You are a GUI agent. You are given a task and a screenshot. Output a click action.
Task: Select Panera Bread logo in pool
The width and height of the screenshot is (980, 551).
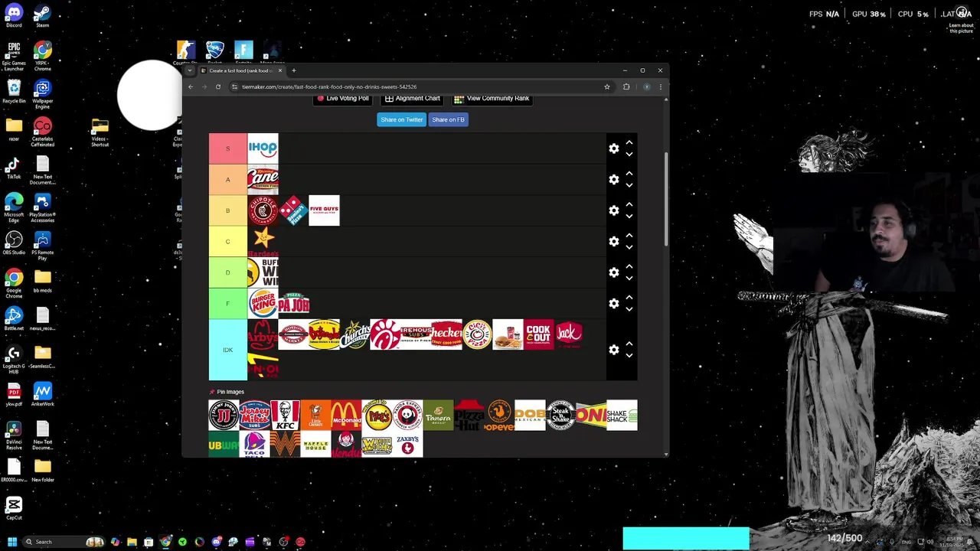pyautogui.click(x=438, y=415)
